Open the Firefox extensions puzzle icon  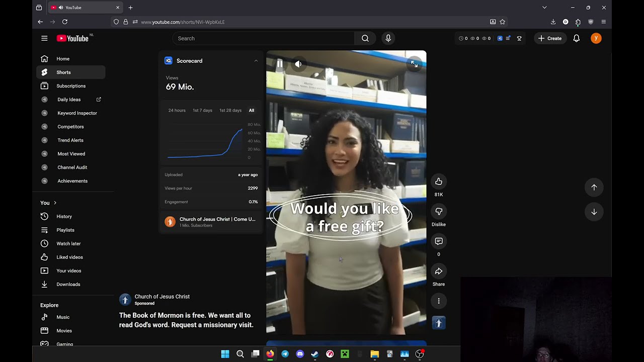(578, 22)
